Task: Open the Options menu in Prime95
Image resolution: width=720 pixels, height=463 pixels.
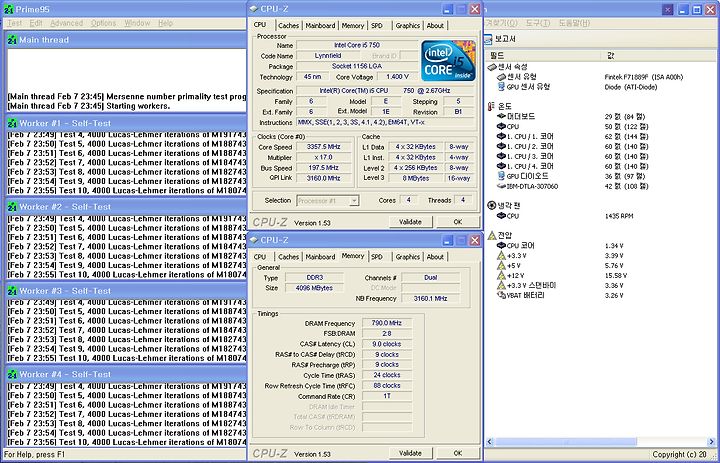Action: pos(103,23)
